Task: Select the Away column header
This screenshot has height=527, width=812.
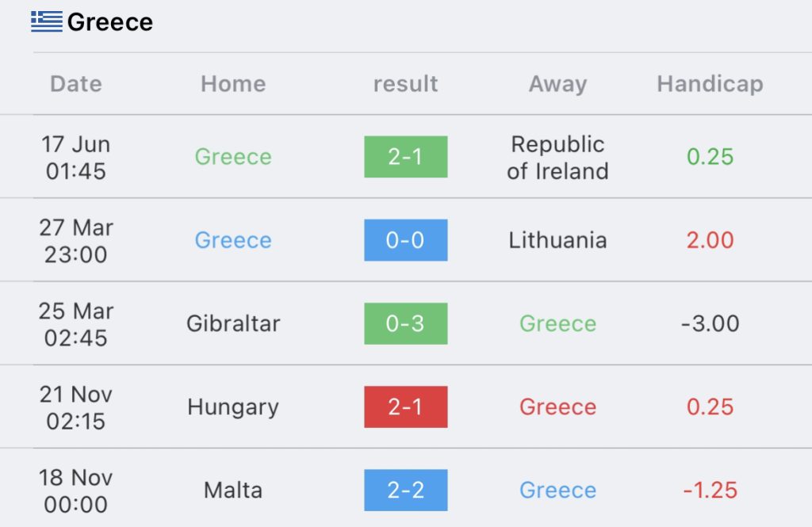Action: click(x=557, y=84)
